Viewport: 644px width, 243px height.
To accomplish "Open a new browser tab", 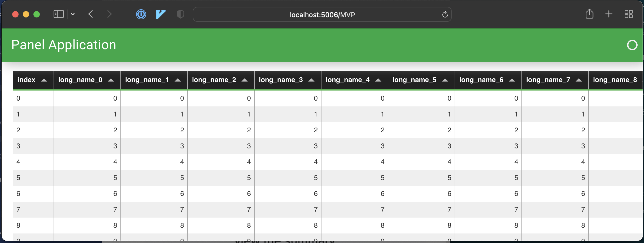I will [x=609, y=14].
